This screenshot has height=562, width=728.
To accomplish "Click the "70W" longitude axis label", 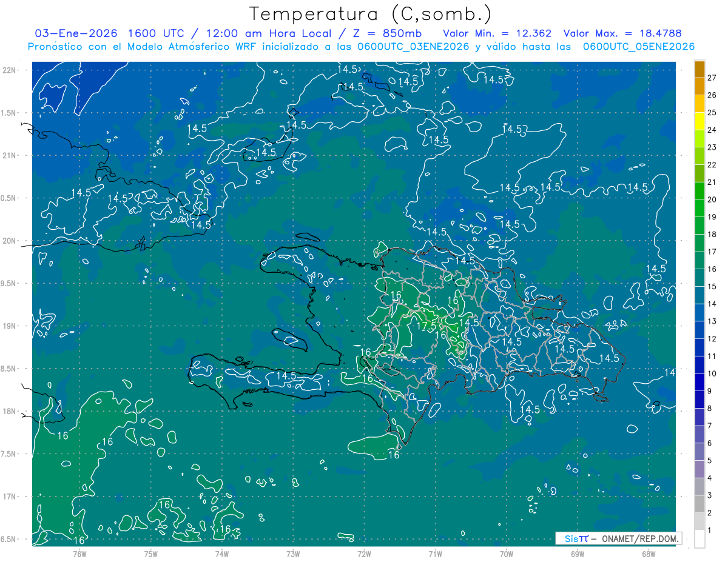I will point(507,554).
